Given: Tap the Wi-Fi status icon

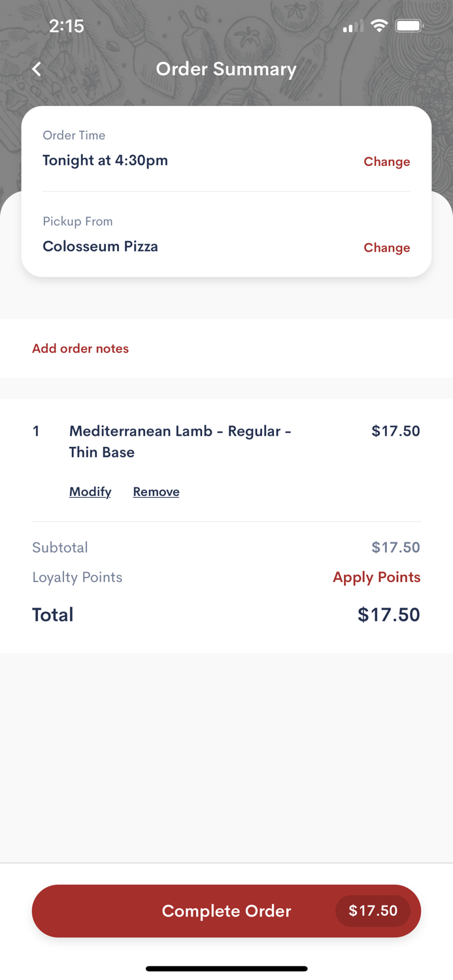Looking at the screenshot, I should (x=379, y=26).
